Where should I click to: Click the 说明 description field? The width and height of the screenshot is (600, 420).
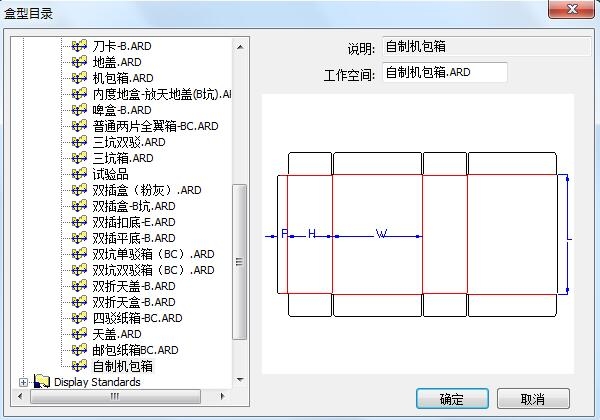486,47
